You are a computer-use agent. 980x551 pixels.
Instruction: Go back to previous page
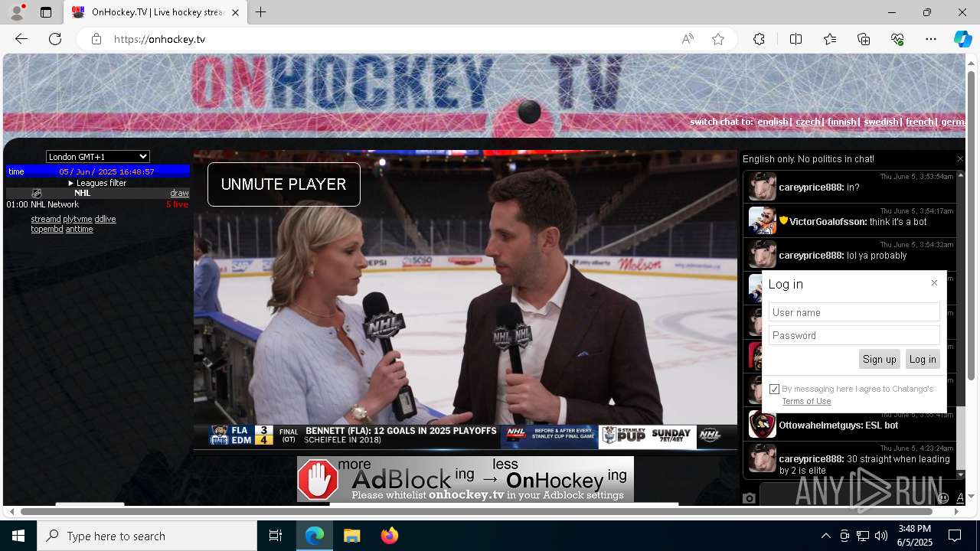coord(21,39)
